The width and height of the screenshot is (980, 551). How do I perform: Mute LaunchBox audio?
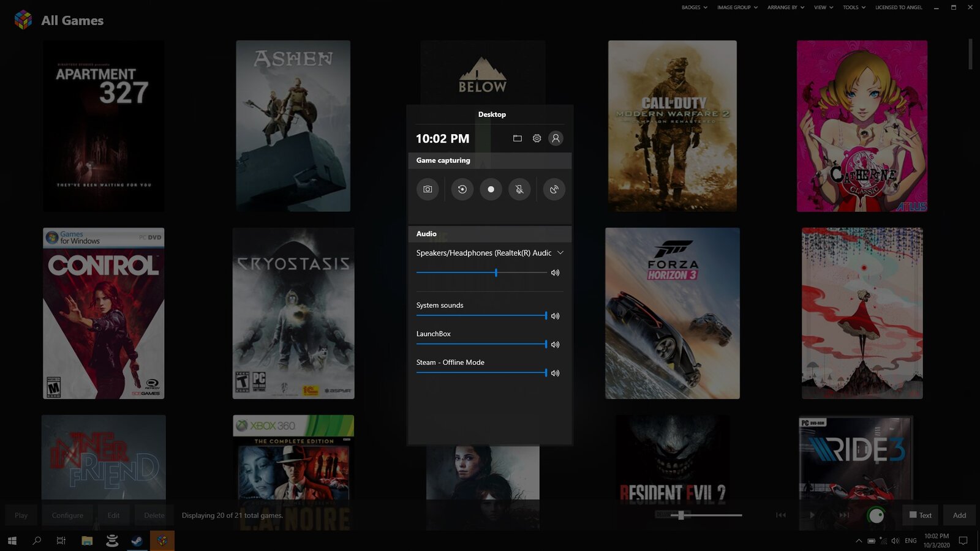click(x=555, y=345)
